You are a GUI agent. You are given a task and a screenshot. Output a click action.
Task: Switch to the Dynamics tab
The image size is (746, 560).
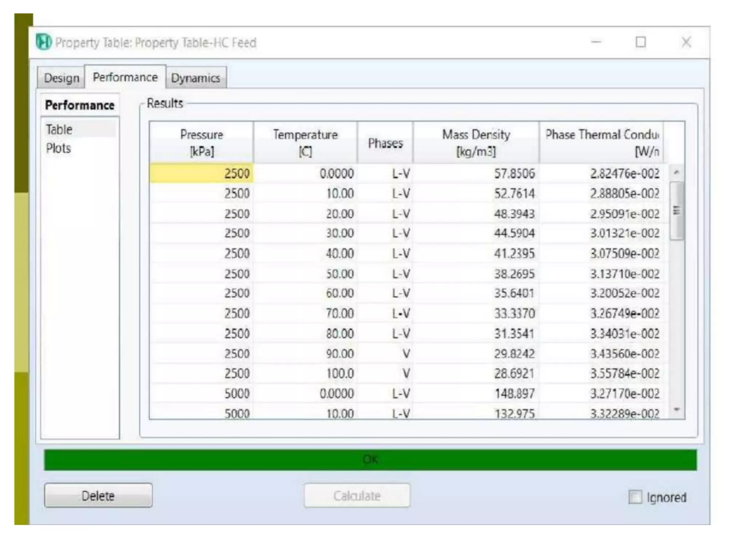(x=196, y=78)
